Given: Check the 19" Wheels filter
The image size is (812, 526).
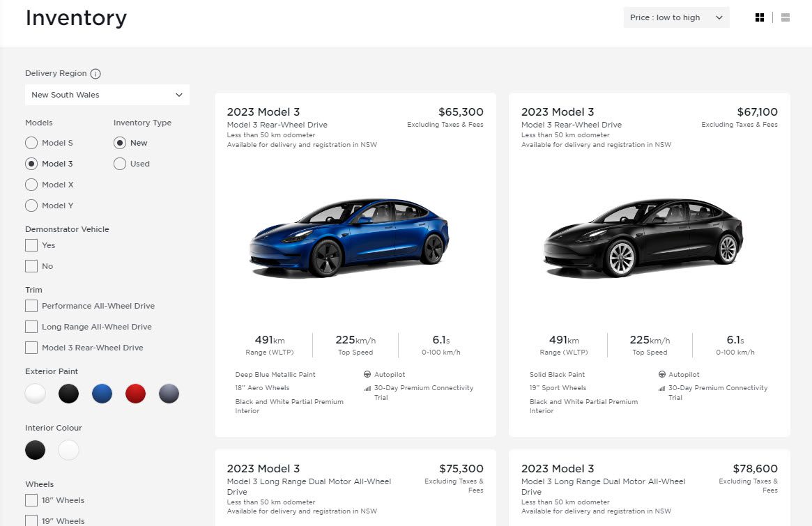Looking at the screenshot, I should (31, 520).
